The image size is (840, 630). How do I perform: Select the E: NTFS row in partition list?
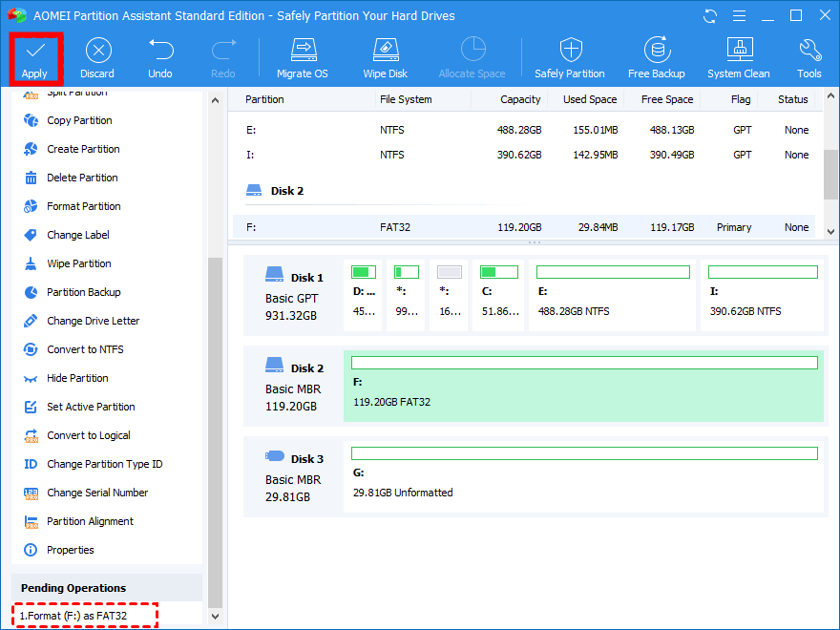click(524, 130)
